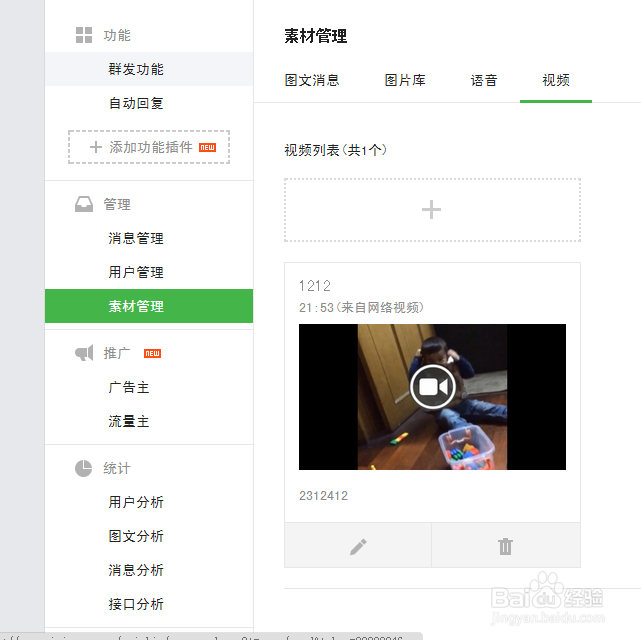Click the 功能 grid icon in the sidebar
The height and width of the screenshot is (640, 641).
pos(84,35)
